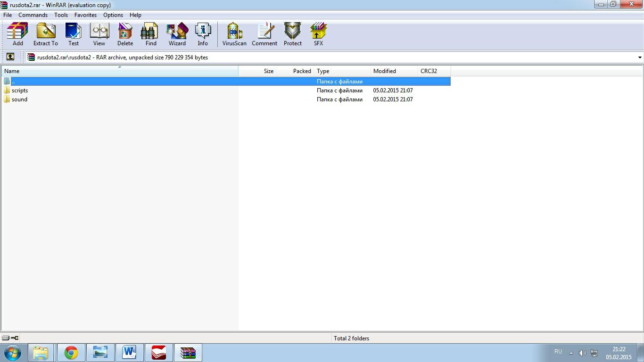Open the Find binoculars tool
This screenshot has height=362, width=644.
[151, 34]
